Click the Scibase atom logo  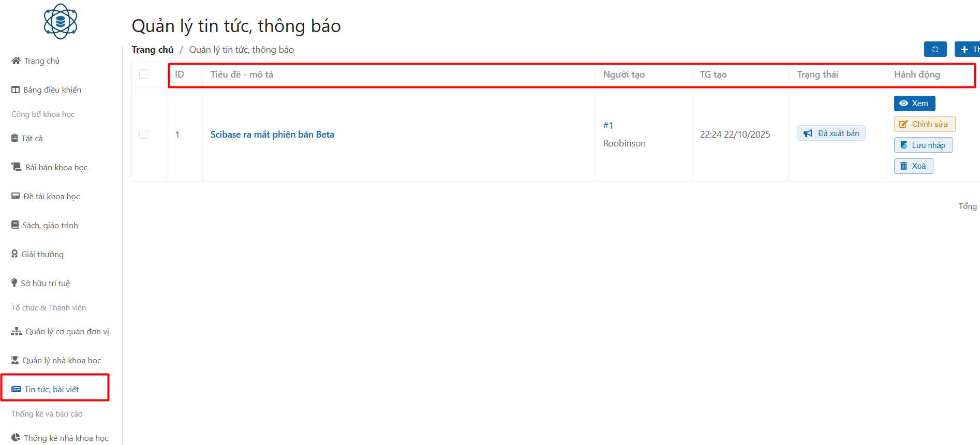(61, 22)
